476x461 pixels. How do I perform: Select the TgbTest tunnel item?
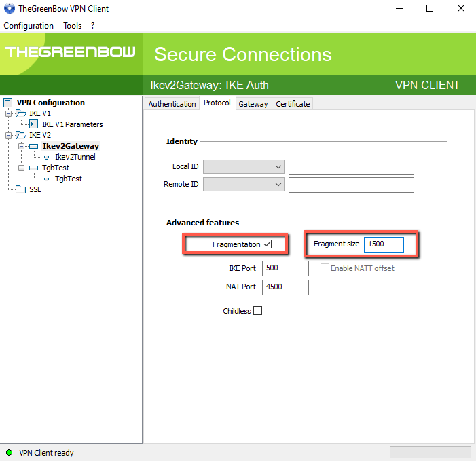[x=69, y=179]
